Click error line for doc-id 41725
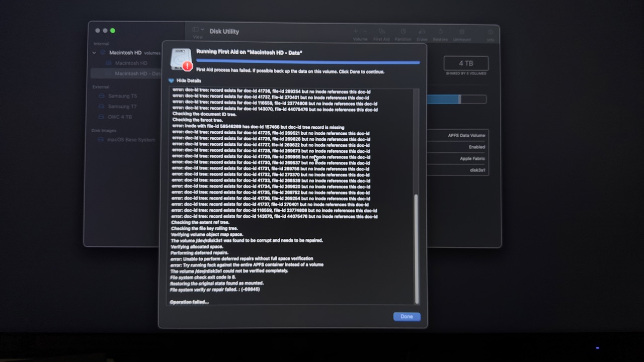The width and height of the screenshot is (644, 362). pos(271,133)
